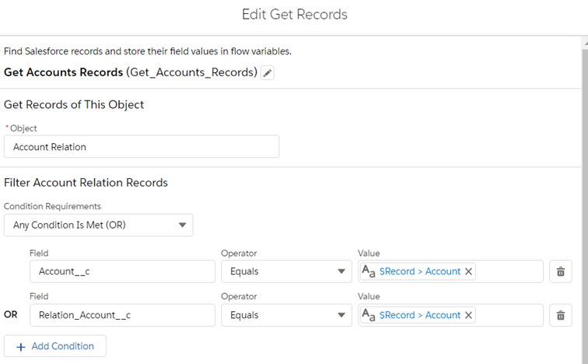
Task: Select the Relation_Account__c Field input
Action: pos(122,315)
